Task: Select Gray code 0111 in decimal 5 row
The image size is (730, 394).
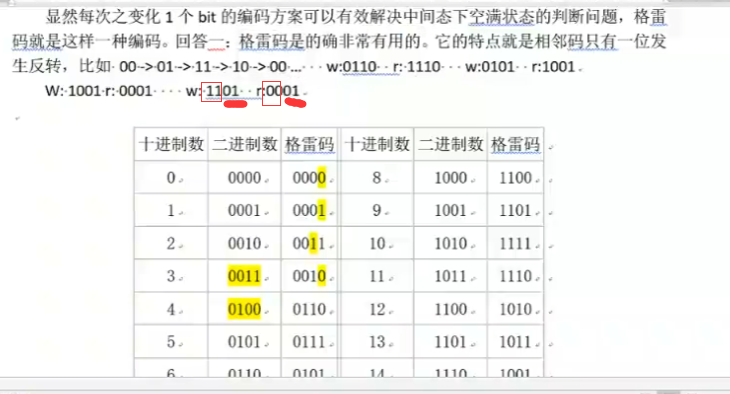Action: point(309,342)
